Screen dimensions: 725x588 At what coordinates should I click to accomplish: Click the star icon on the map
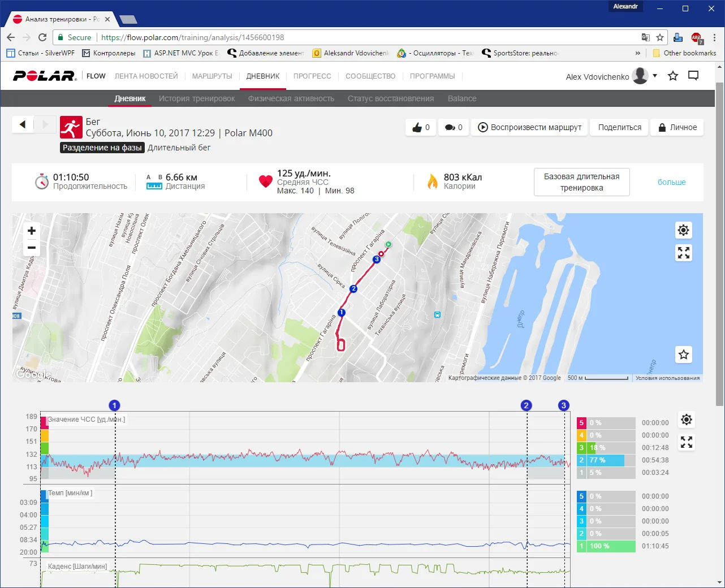click(x=684, y=354)
